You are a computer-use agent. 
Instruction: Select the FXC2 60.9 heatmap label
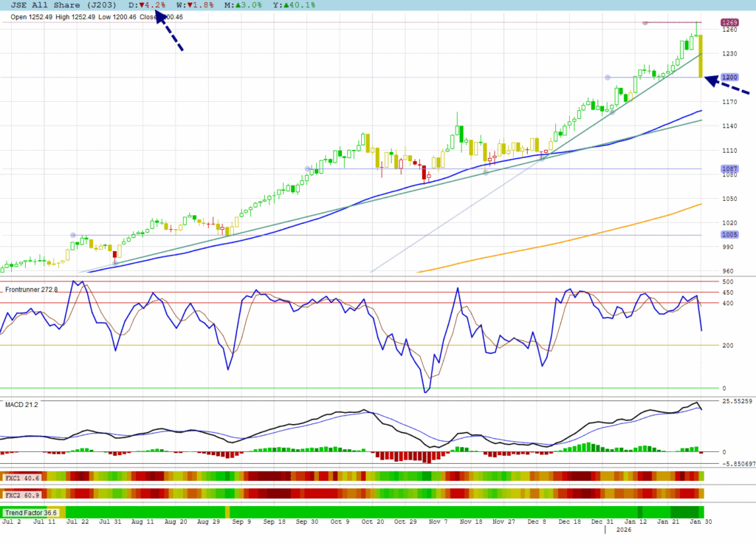click(x=21, y=494)
